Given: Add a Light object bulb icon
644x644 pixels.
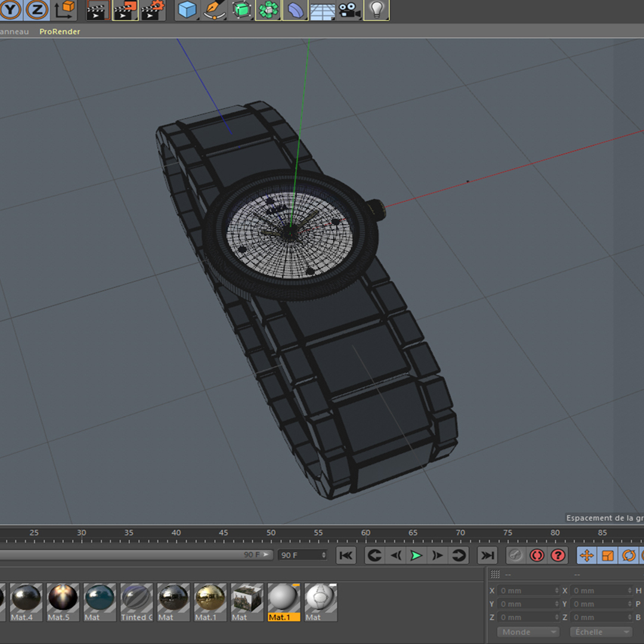Looking at the screenshot, I should pos(377,10).
